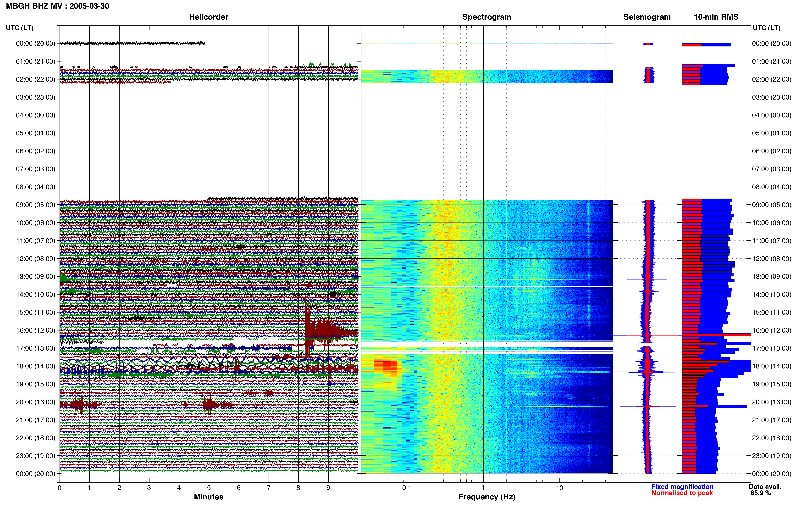Click the 1 Hz frequency tick label
Screen dimensions: 812x508
483,487
